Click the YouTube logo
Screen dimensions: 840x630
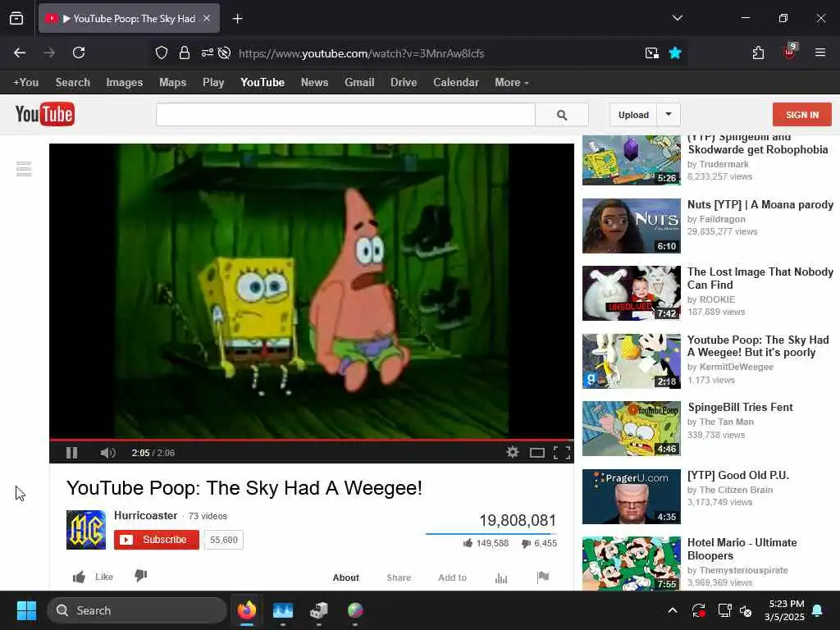point(45,114)
